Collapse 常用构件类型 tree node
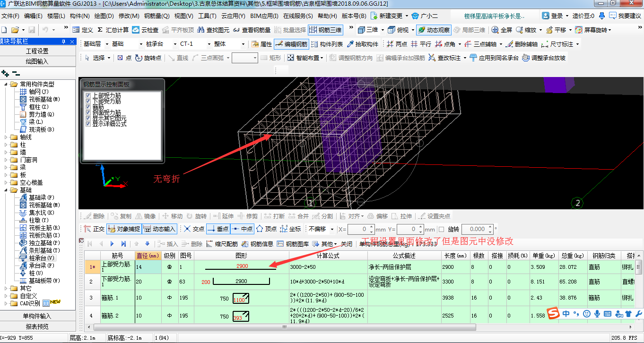 [6, 84]
